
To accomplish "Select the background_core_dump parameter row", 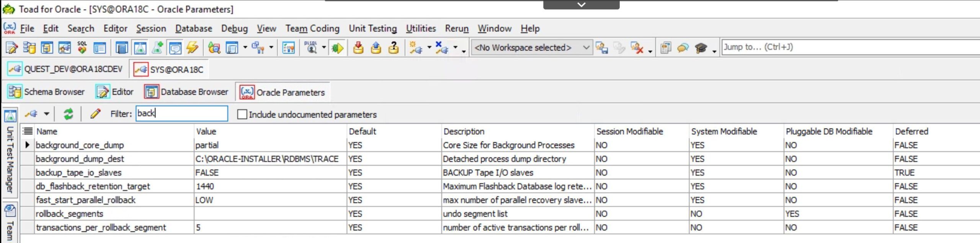I will (500, 145).
